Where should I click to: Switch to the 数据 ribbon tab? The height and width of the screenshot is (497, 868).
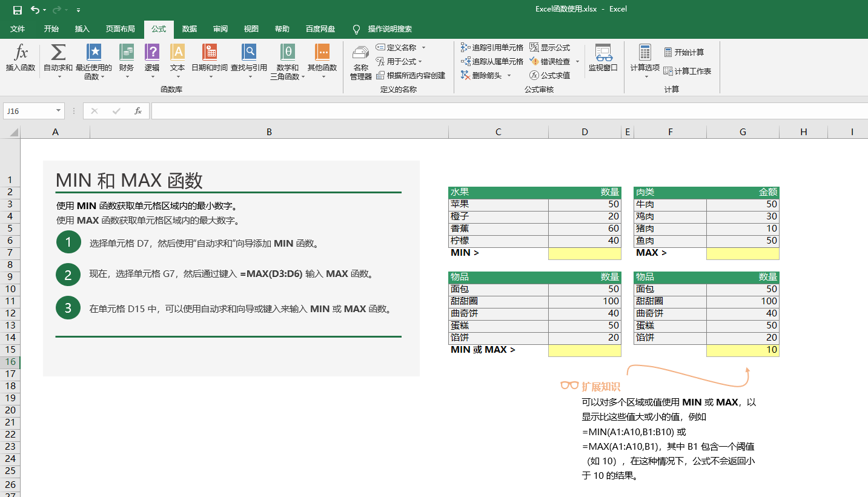pos(190,29)
